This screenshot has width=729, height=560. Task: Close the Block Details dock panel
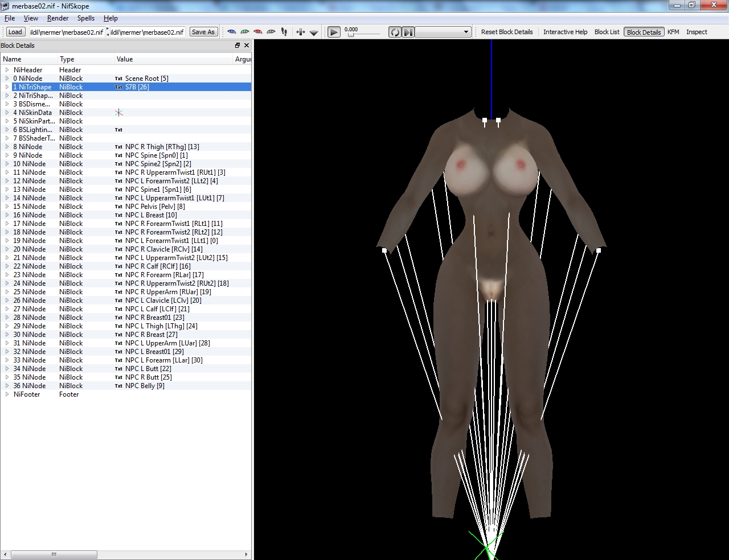247,46
